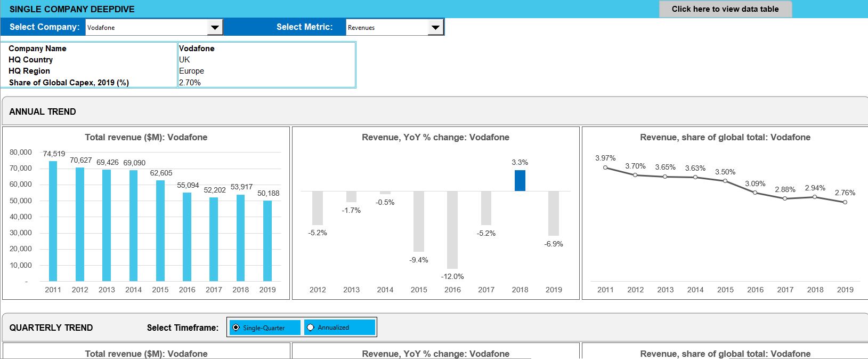Click the Select Timeframe label
Image resolution: width=868 pixels, height=359 pixels.
click(183, 328)
